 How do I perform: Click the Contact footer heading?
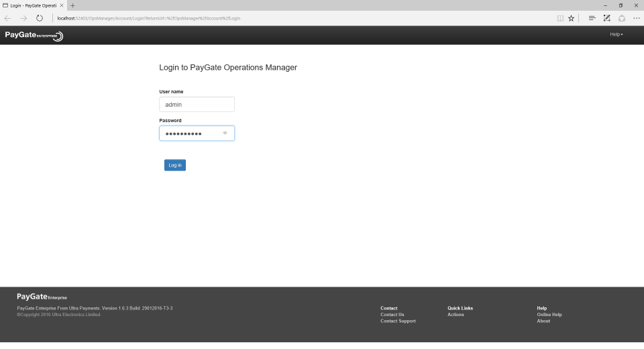[388, 308]
